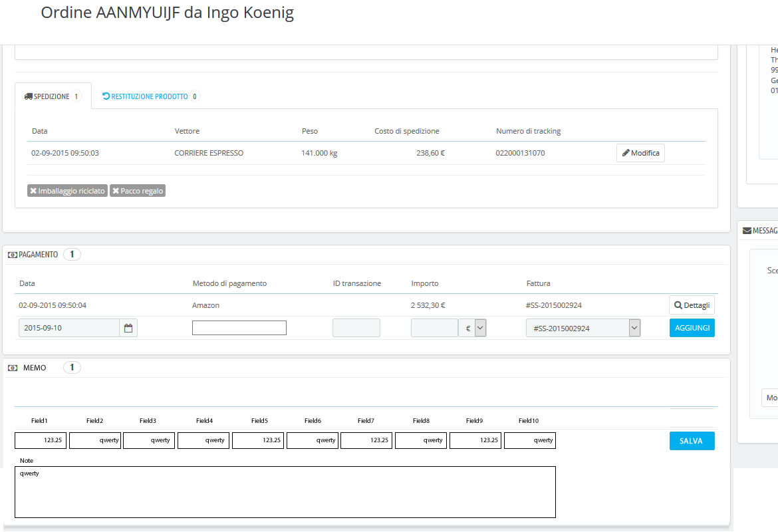The height and width of the screenshot is (532, 778).
Task: Click the Imballaggio riciclato badge
Action: [x=67, y=191]
